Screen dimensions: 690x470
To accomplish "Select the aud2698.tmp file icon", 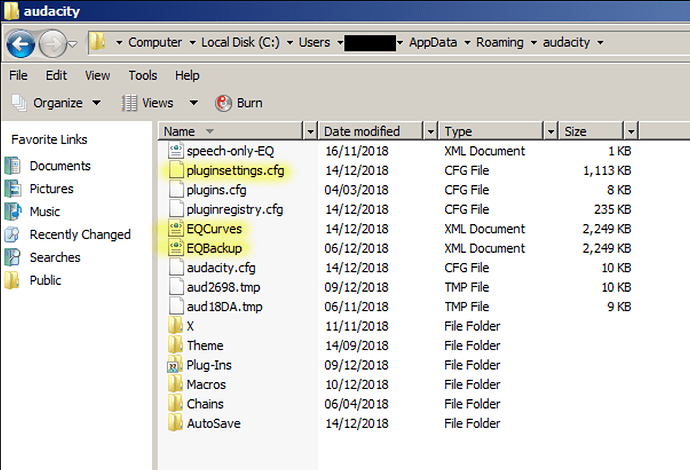I will coord(176,287).
